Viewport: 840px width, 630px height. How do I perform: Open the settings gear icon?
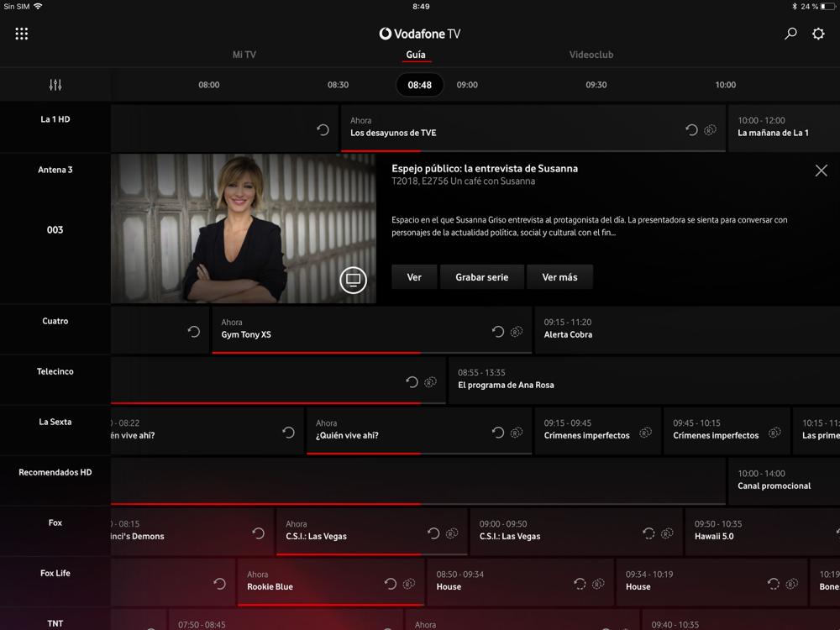(818, 34)
